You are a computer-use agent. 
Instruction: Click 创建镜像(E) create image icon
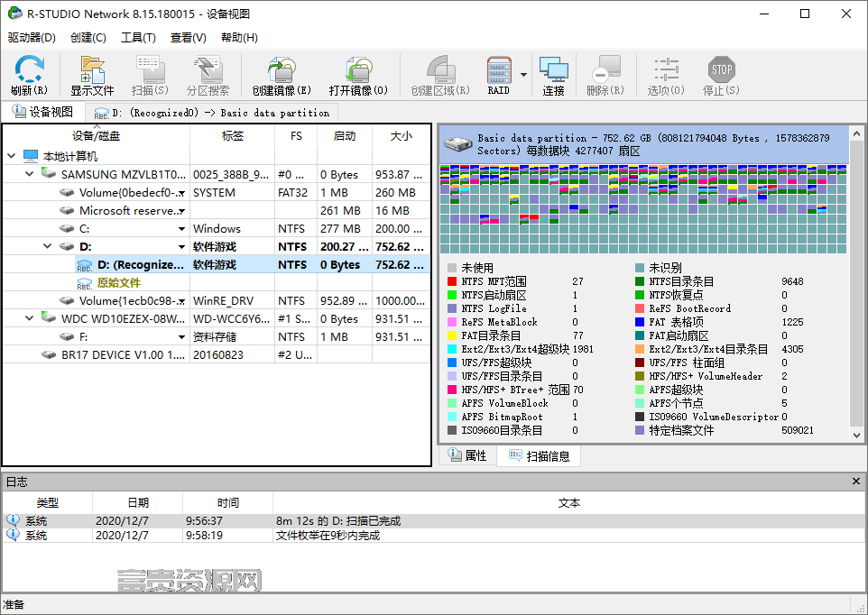282,69
